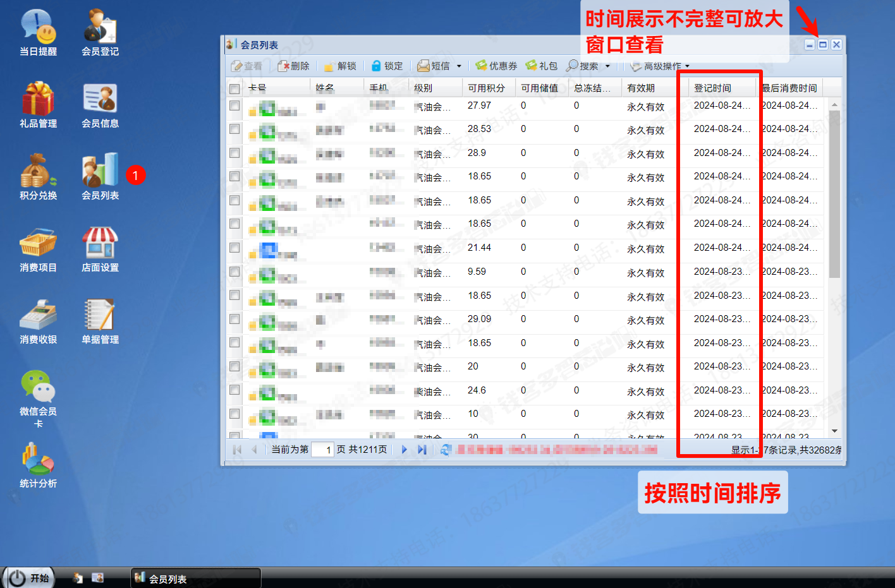Click the 搜索 magnifier toolbar button
The width and height of the screenshot is (895, 588).
click(x=582, y=66)
